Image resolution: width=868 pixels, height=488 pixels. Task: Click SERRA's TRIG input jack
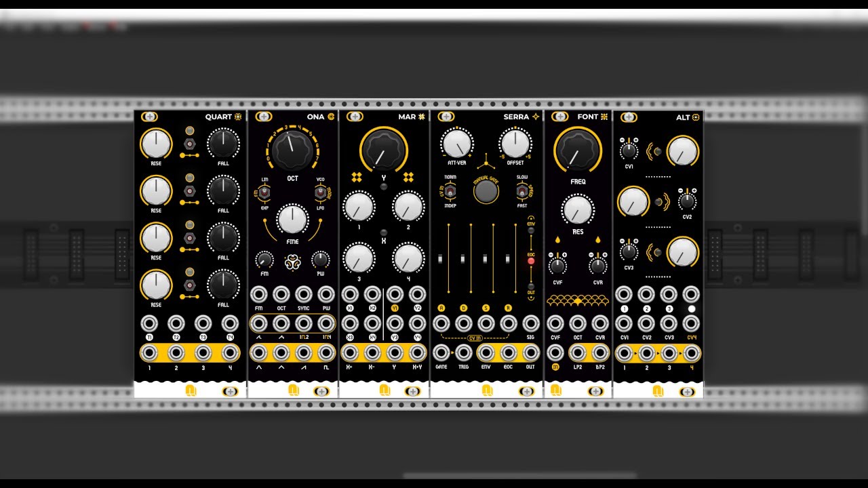point(463,352)
